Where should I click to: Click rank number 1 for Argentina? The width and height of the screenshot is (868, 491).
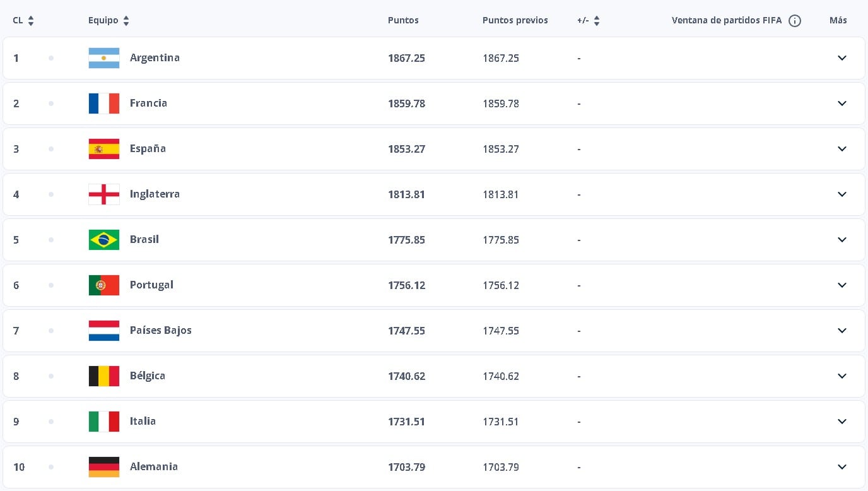pos(16,58)
